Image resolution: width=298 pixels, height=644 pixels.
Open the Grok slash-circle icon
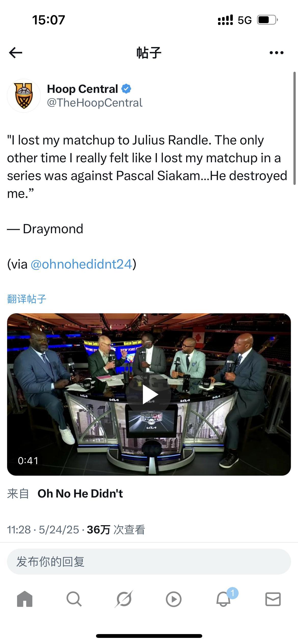124,599
